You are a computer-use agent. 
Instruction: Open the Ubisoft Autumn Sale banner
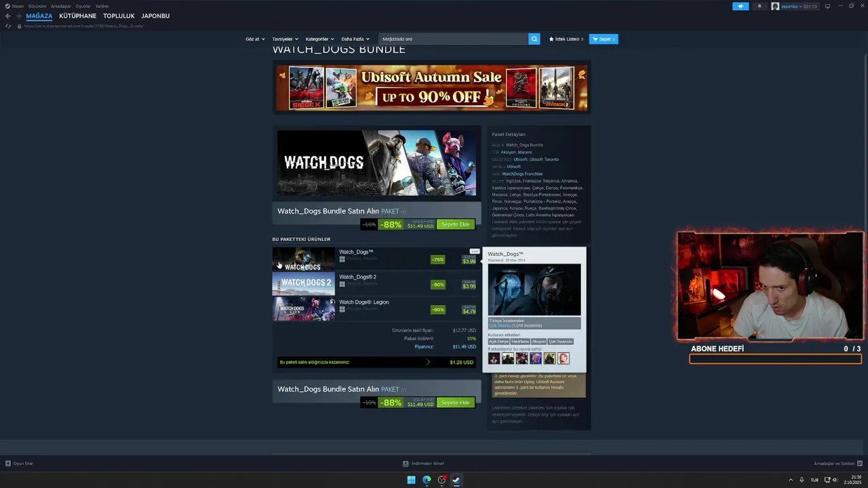pyautogui.click(x=431, y=87)
